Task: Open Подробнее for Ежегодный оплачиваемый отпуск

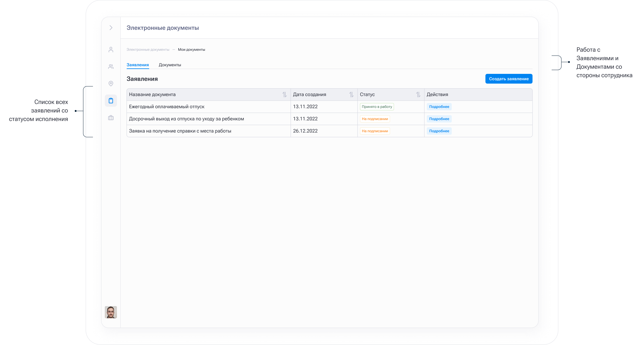Action: tap(439, 107)
